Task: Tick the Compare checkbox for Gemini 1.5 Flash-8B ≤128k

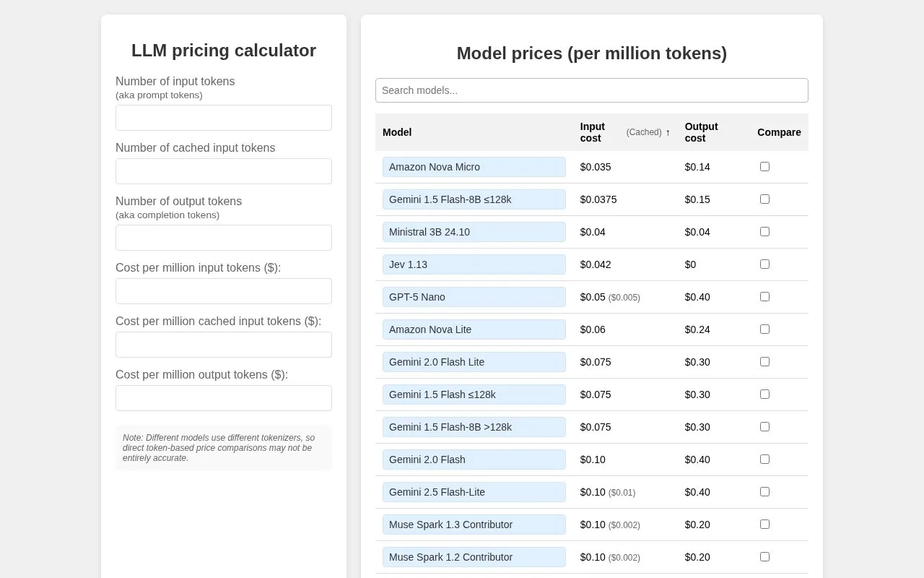Action: pyautogui.click(x=764, y=199)
